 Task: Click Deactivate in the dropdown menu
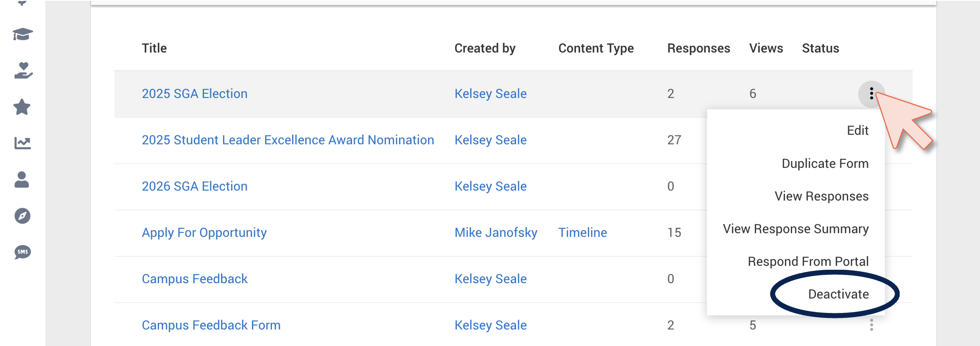[838, 294]
